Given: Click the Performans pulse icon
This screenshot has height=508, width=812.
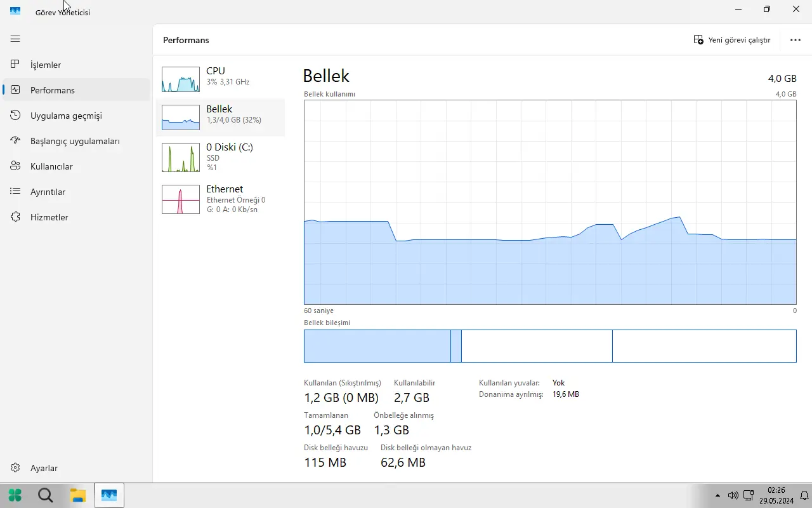Looking at the screenshot, I should pyautogui.click(x=16, y=90).
